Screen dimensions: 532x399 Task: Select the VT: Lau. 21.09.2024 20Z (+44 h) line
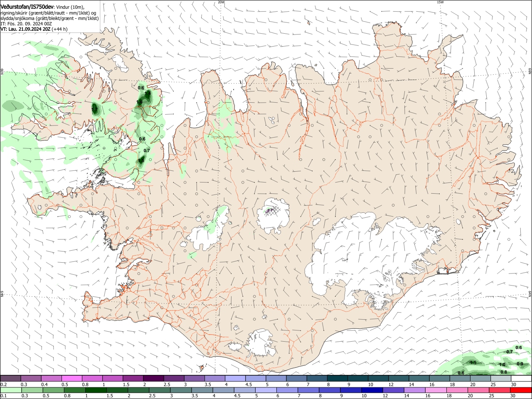pos(34,29)
